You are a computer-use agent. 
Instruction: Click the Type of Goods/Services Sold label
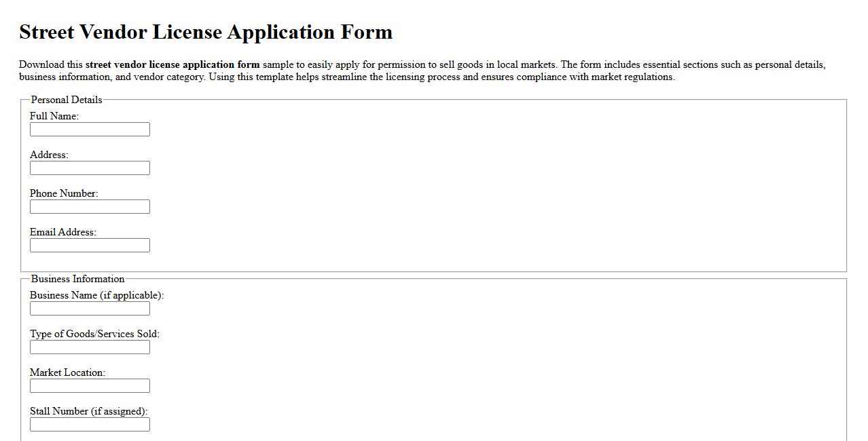(94, 334)
